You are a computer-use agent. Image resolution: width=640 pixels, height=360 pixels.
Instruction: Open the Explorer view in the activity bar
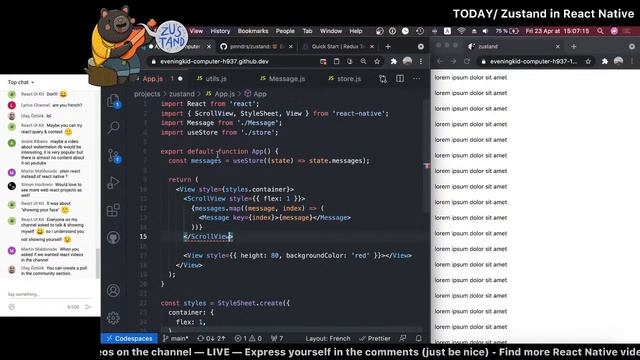click(113, 101)
